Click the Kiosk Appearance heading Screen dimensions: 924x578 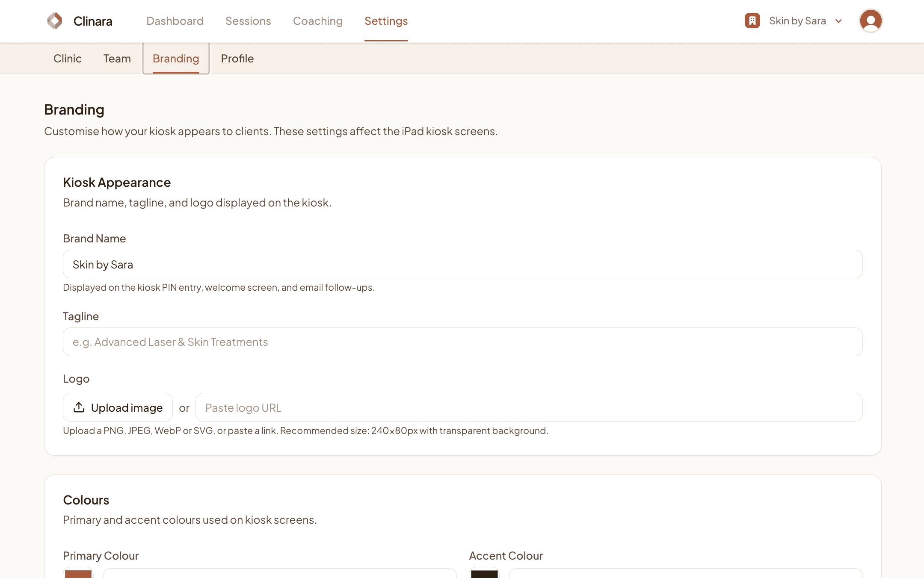[117, 183]
